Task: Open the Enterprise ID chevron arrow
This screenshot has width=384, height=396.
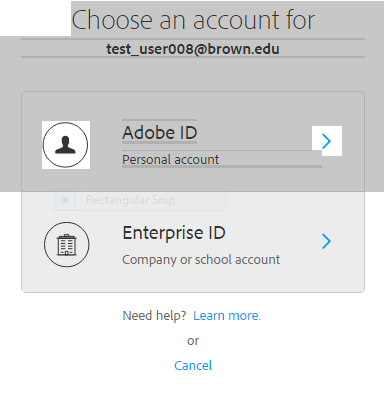Action: click(327, 241)
